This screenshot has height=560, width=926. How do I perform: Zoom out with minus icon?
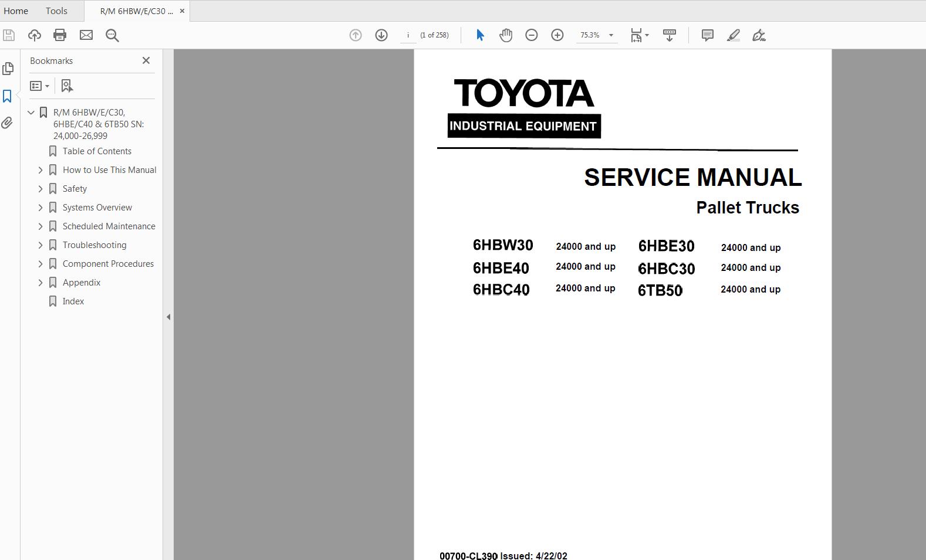532,35
